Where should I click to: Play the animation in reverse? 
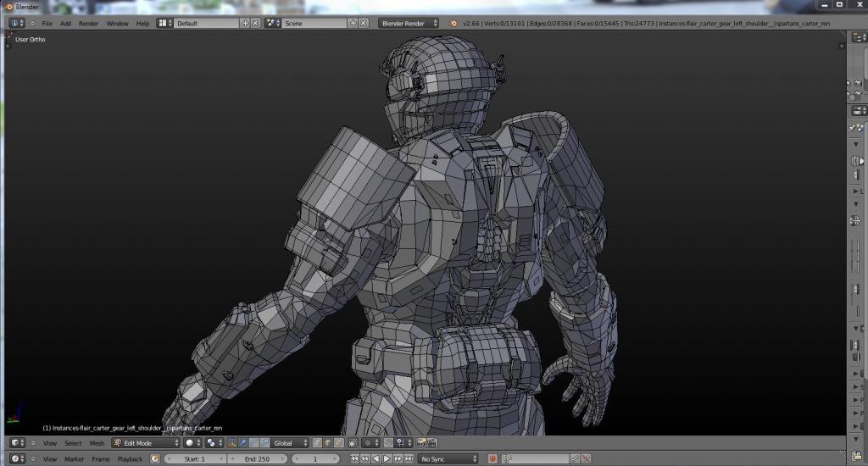coord(376,459)
